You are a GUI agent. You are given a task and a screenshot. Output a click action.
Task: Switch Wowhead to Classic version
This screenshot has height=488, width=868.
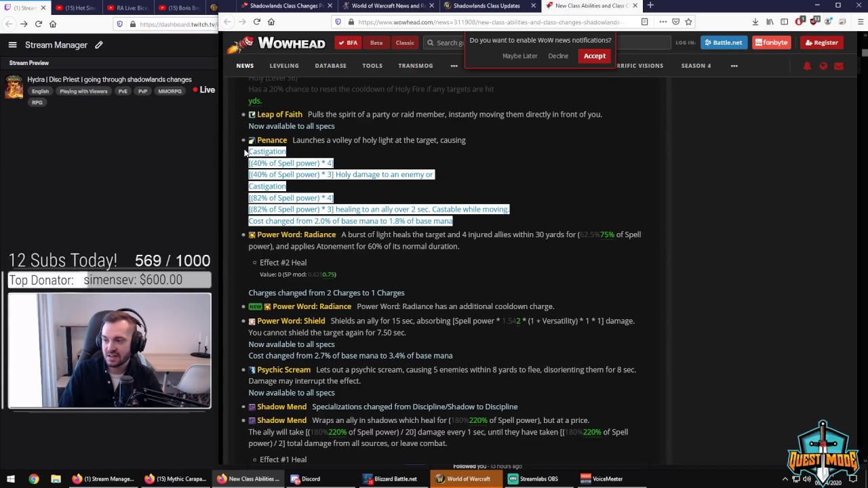tap(405, 43)
